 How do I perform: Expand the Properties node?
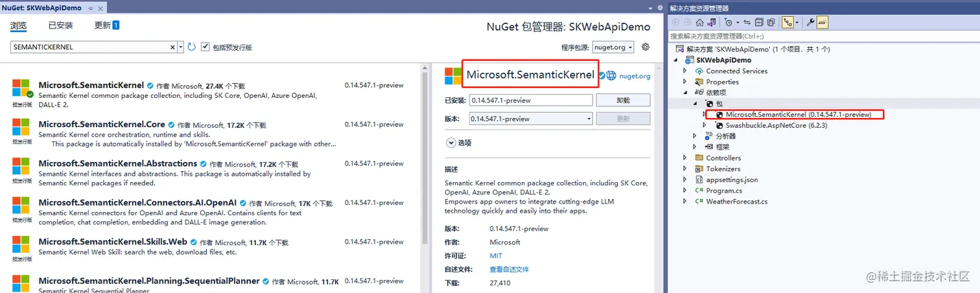click(x=685, y=82)
